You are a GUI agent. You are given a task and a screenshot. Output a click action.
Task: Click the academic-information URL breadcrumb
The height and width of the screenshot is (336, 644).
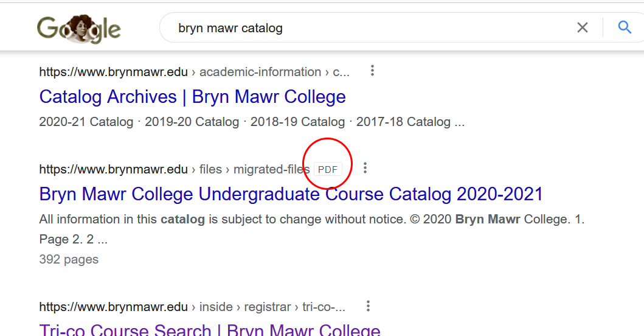tap(260, 72)
